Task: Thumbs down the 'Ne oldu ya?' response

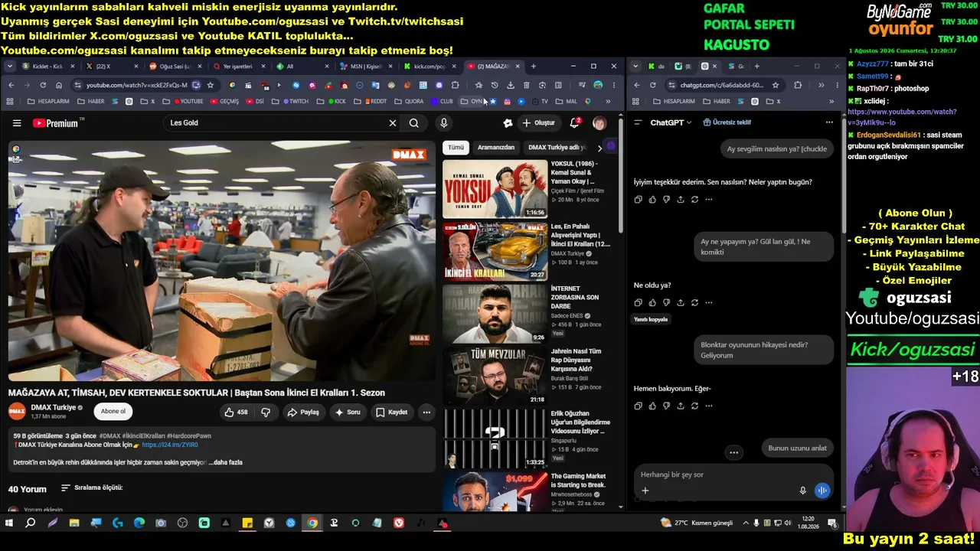Action: [666, 303]
